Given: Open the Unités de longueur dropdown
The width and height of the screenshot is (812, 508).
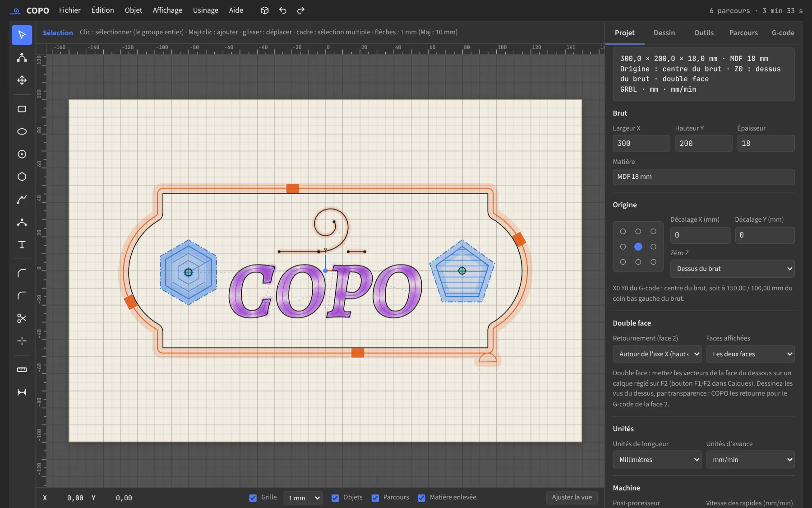Looking at the screenshot, I should [x=657, y=460].
